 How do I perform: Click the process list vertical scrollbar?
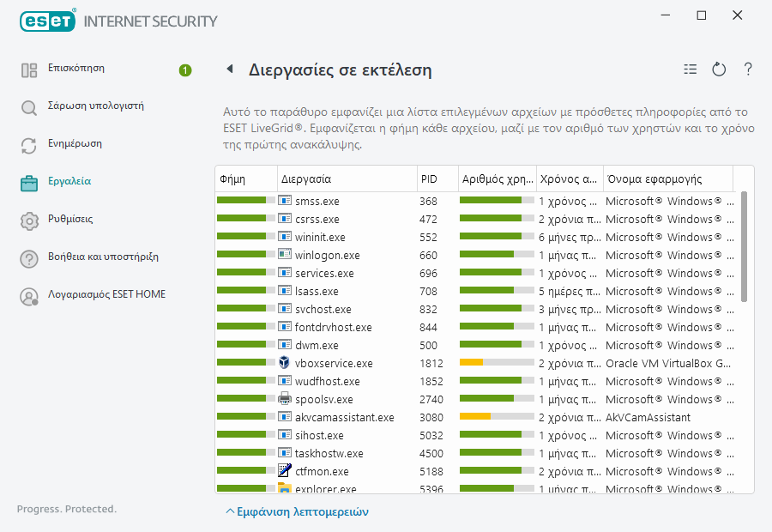744,249
